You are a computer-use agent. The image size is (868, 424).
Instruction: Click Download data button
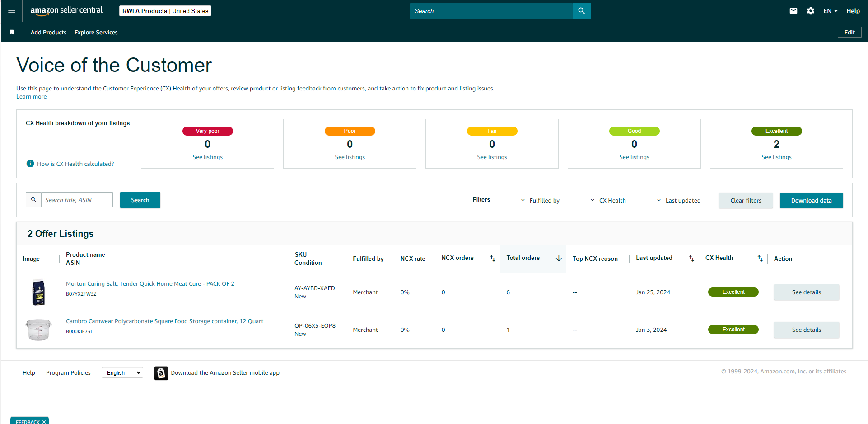[811, 201]
